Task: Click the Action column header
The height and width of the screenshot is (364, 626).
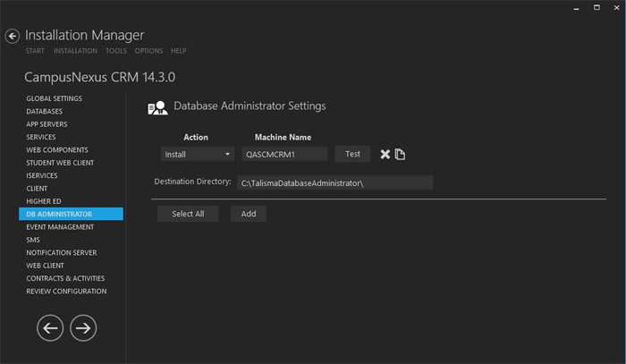Action: 196,138
